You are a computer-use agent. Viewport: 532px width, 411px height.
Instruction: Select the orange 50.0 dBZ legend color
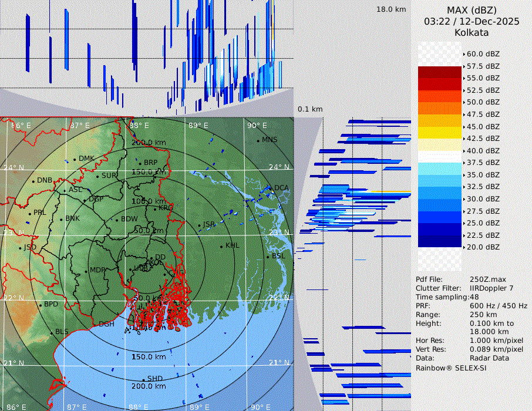[440, 102]
